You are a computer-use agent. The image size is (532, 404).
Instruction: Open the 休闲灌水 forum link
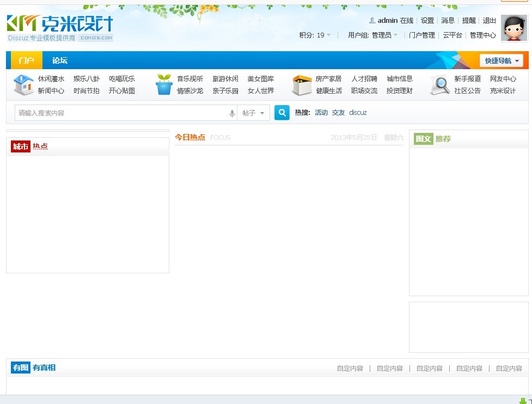51,79
